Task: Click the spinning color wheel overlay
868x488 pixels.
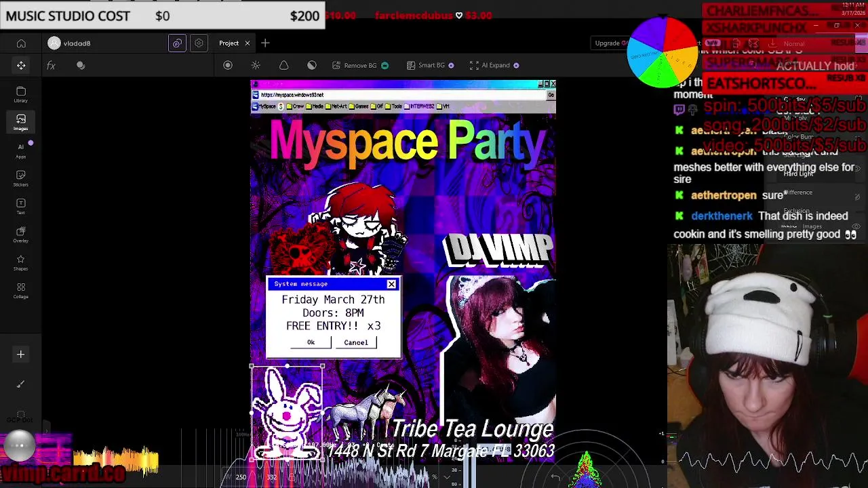Action: tap(663, 53)
